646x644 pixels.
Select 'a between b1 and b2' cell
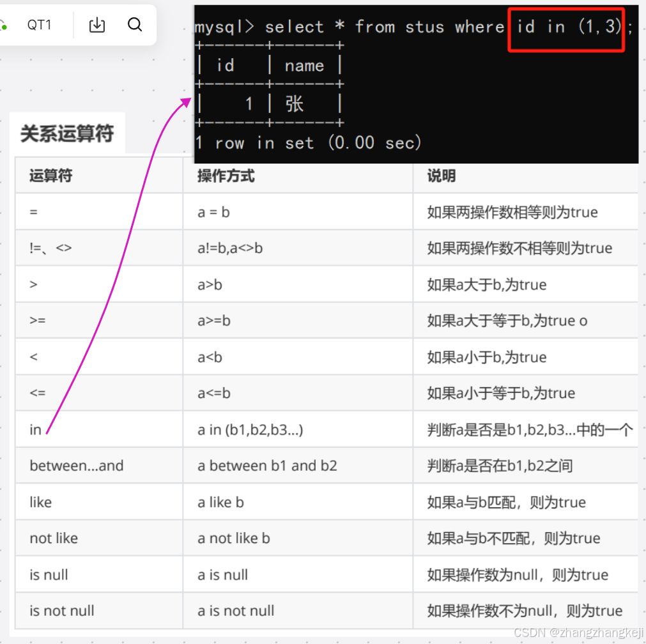click(298, 465)
